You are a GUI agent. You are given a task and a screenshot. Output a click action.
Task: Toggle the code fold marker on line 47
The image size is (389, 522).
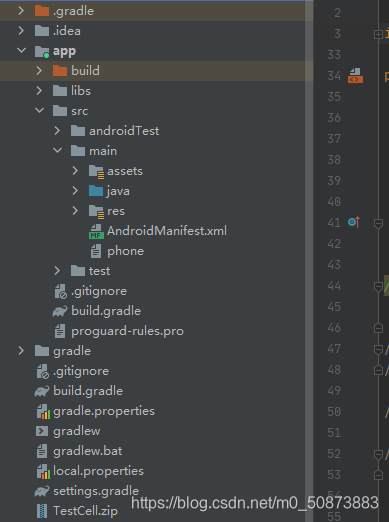click(x=378, y=350)
